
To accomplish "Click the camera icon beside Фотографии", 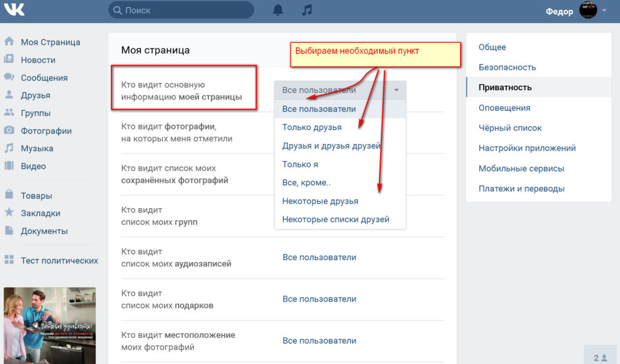I will (9, 130).
